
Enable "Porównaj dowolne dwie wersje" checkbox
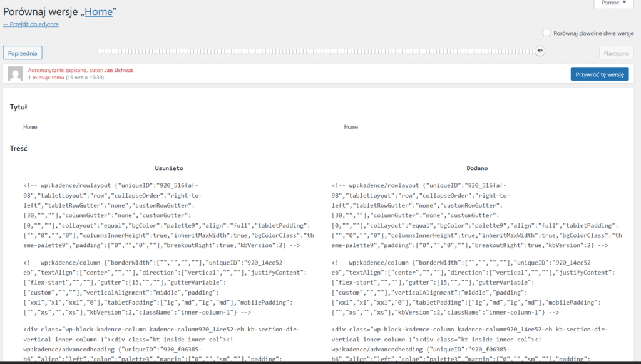tap(546, 33)
